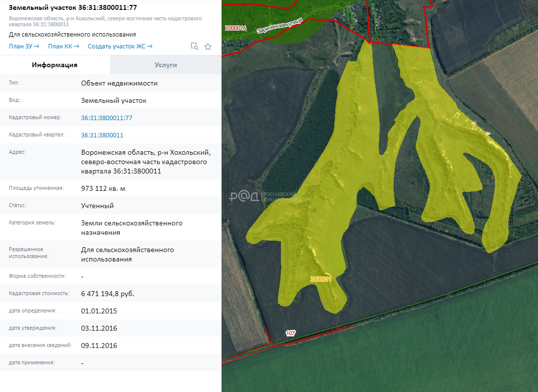Click Создать участок ЖС link
Screen dimensions: 538x392
click(x=120, y=46)
